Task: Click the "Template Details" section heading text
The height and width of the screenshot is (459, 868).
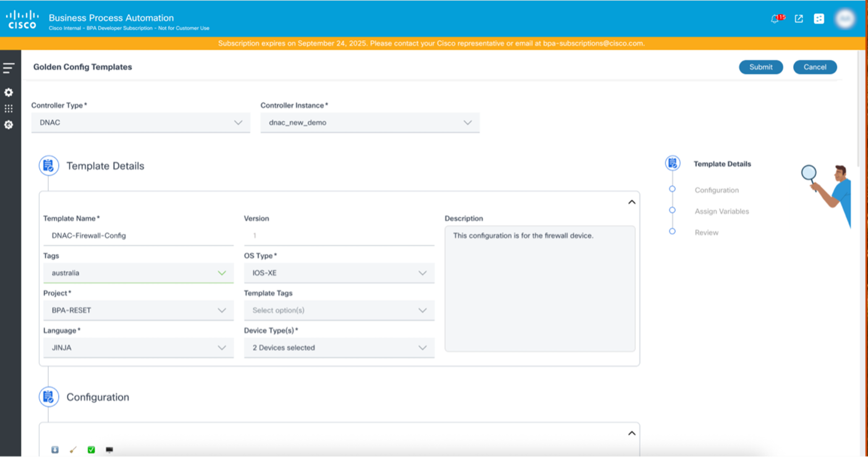Action: (105, 166)
